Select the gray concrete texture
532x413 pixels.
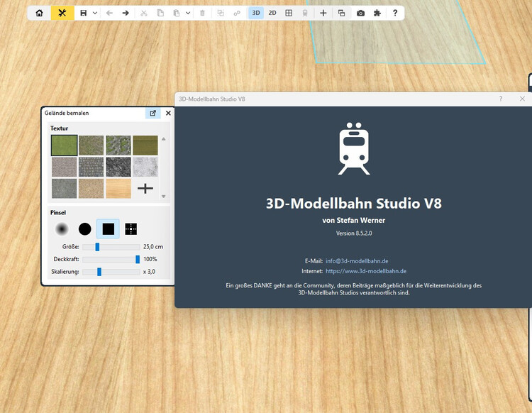point(64,188)
